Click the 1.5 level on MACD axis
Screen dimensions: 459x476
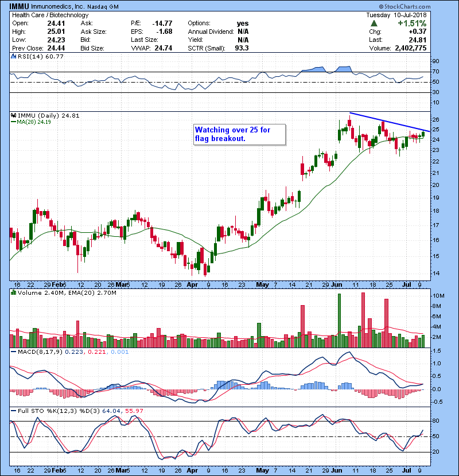click(x=437, y=350)
